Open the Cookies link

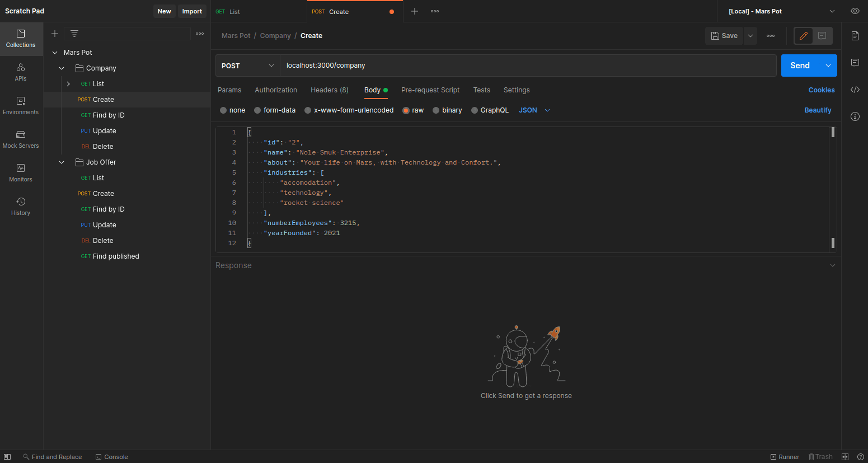pyautogui.click(x=822, y=90)
